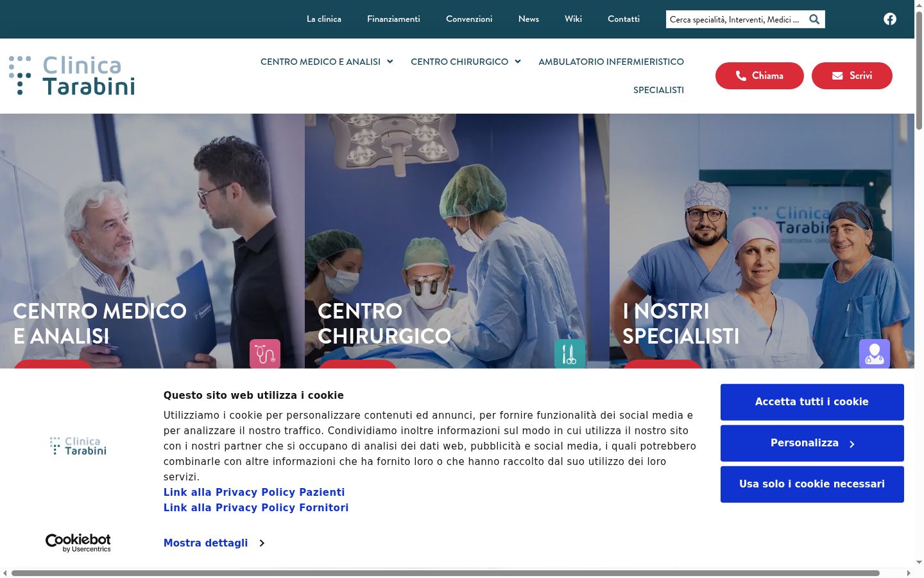924x578 pixels.
Task: Open the Wiki menu item
Action: [573, 19]
